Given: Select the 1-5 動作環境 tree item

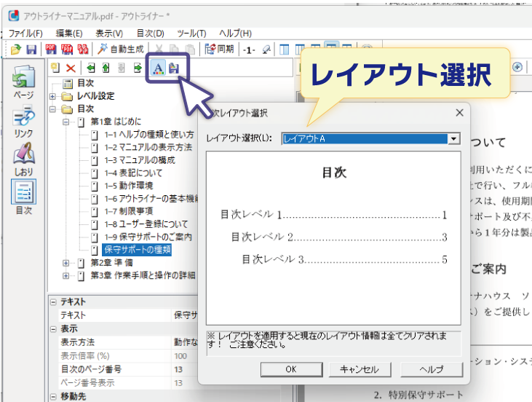Looking at the screenshot, I should pos(132,186).
